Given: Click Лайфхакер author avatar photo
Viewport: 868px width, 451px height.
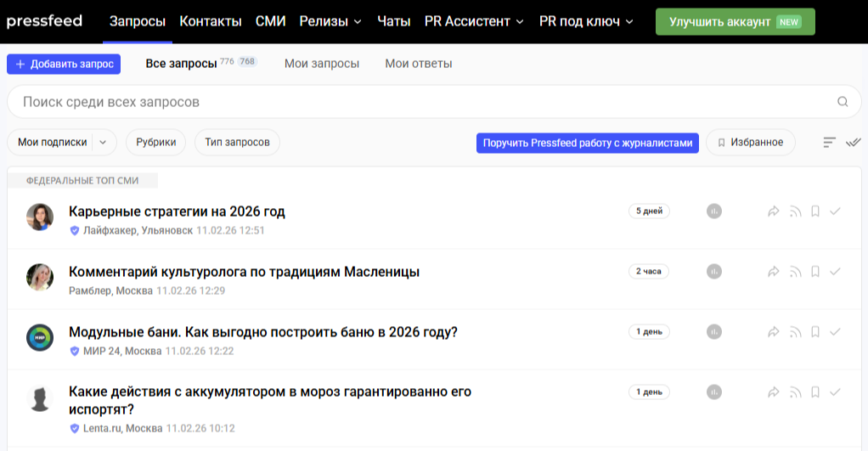Looking at the screenshot, I should click(40, 217).
